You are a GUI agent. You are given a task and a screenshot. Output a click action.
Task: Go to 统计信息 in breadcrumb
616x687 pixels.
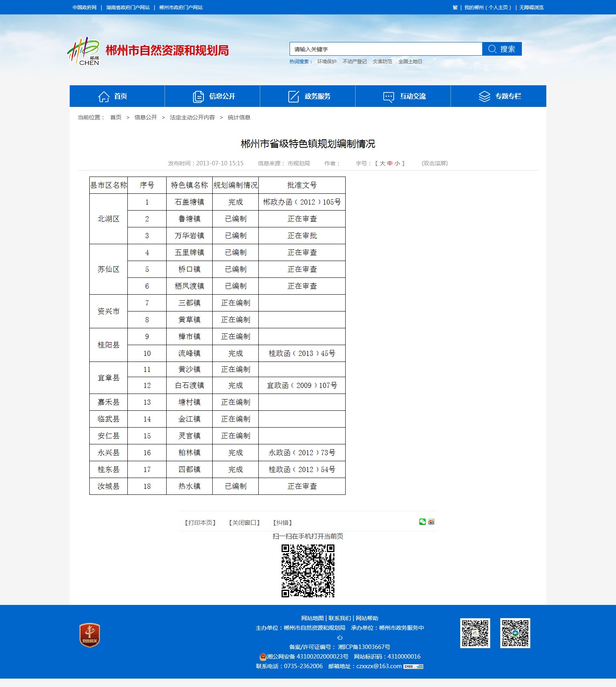(239, 117)
